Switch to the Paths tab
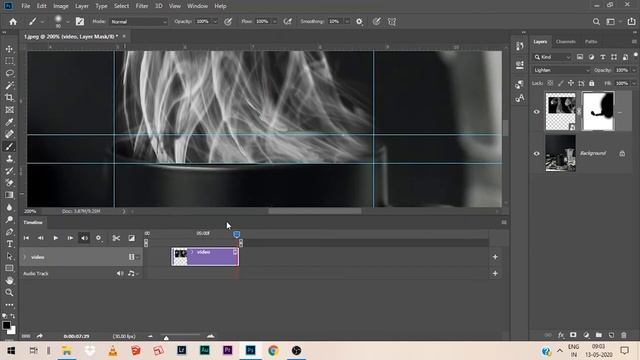Screen dimensions: 640x360 coord(591,42)
